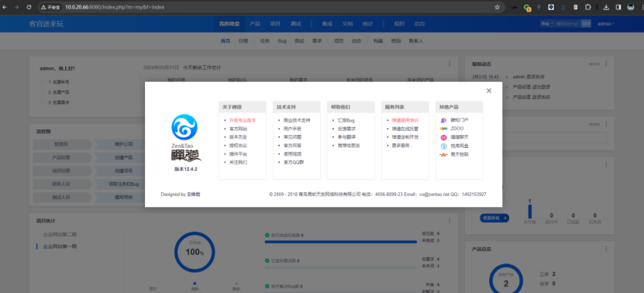This screenshot has height=293, width=644.
Task: Open the 版本历史 link
Action: (238, 137)
